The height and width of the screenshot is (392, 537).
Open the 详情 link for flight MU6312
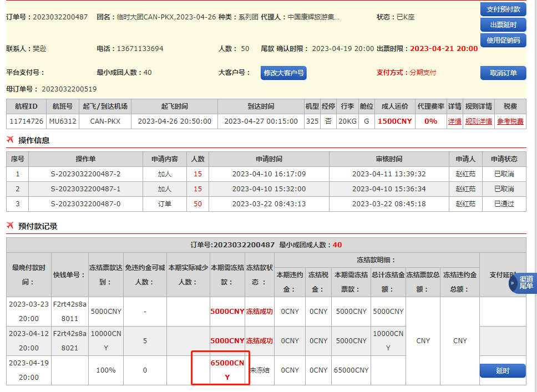click(x=454, y=121)
